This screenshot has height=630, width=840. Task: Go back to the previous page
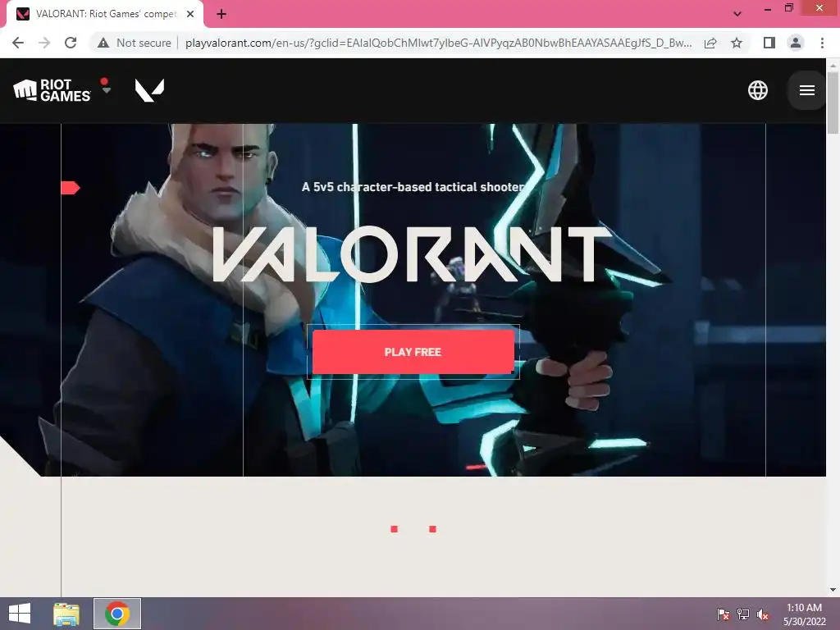[18, 43]
